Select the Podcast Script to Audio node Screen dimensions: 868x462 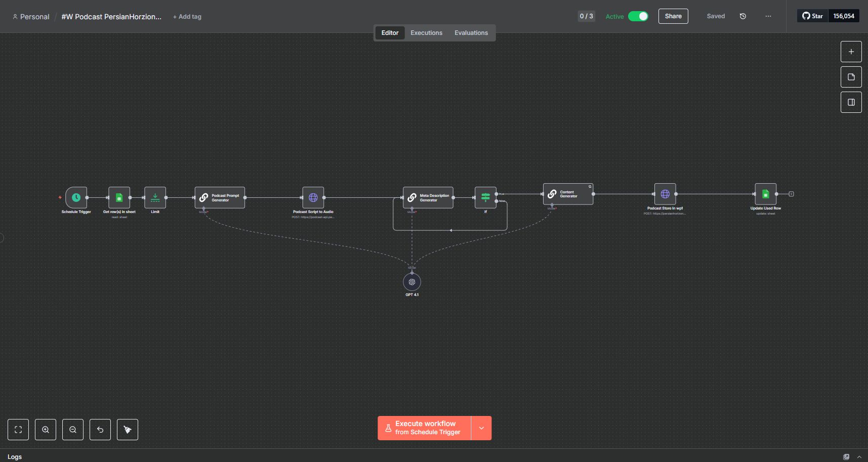pos(313,197)
